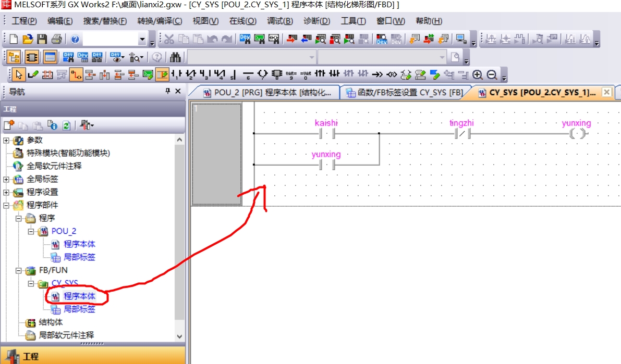Screen dimensions: 621x364
Task: Click the Open project folder icon
Action: [28, 39]
